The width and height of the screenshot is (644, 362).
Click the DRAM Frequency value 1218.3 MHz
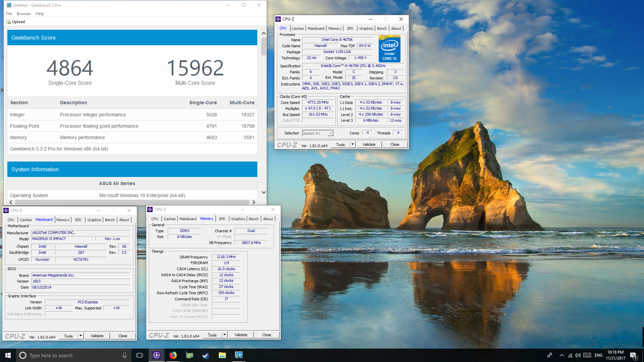coord(226,257)
